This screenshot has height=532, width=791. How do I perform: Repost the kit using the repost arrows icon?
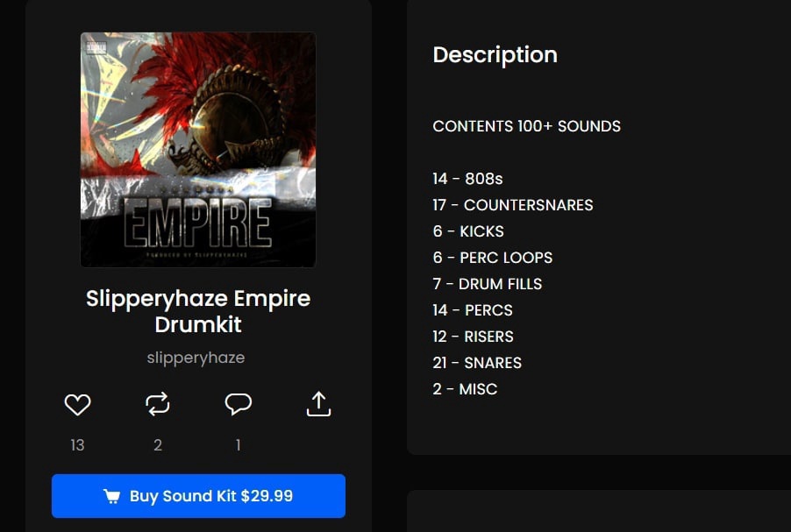coord(157,404)
